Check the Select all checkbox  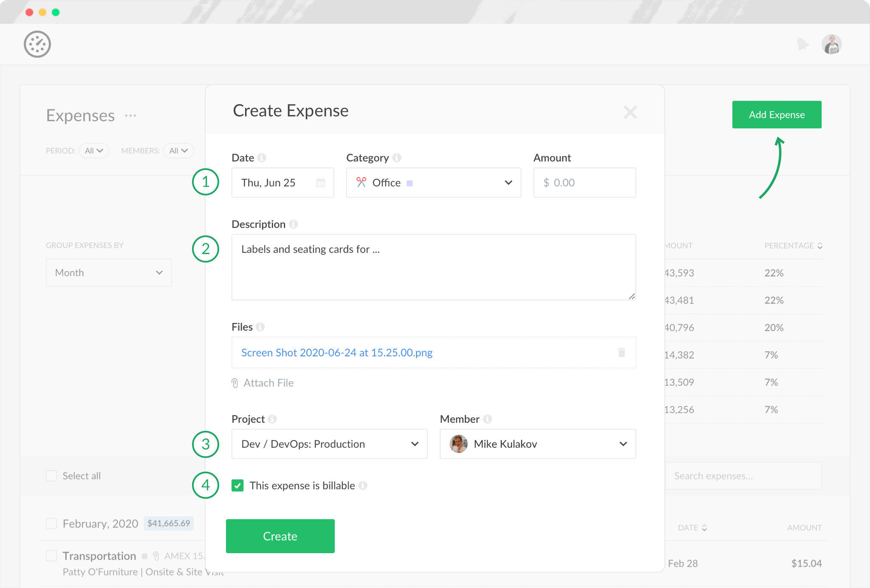[51, 476]
